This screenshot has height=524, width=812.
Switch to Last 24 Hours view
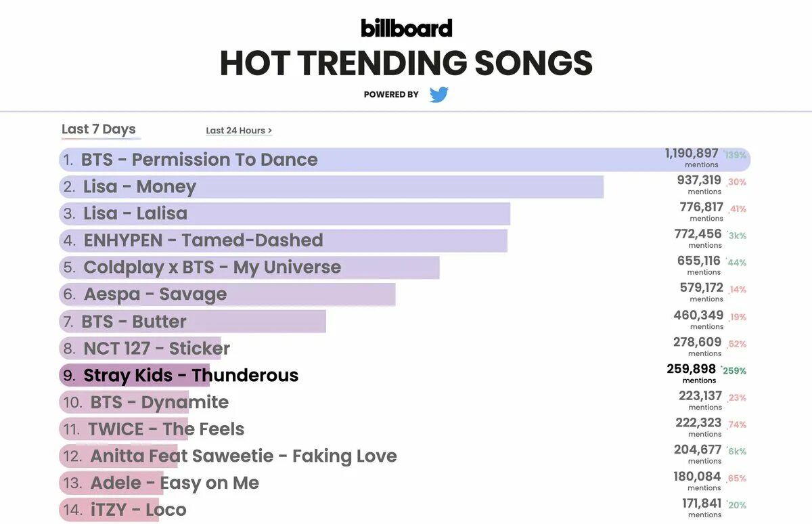click(239, 131)
